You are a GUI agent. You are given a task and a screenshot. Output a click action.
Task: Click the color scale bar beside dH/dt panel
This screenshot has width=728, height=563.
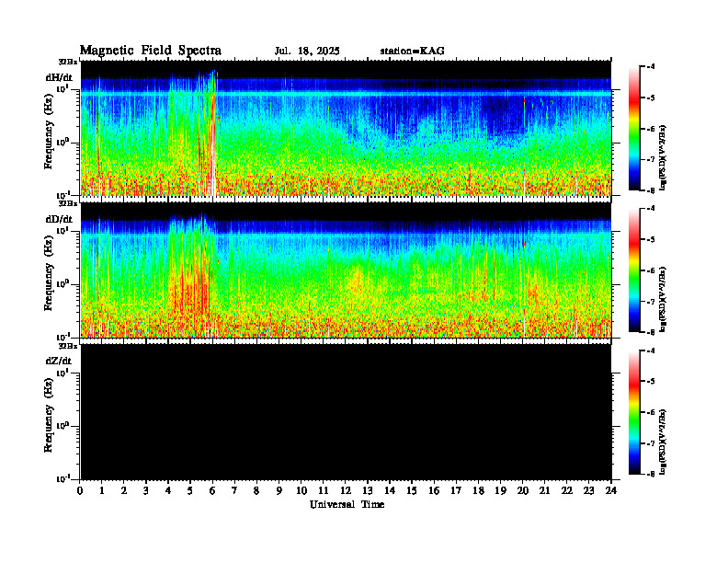633,128
